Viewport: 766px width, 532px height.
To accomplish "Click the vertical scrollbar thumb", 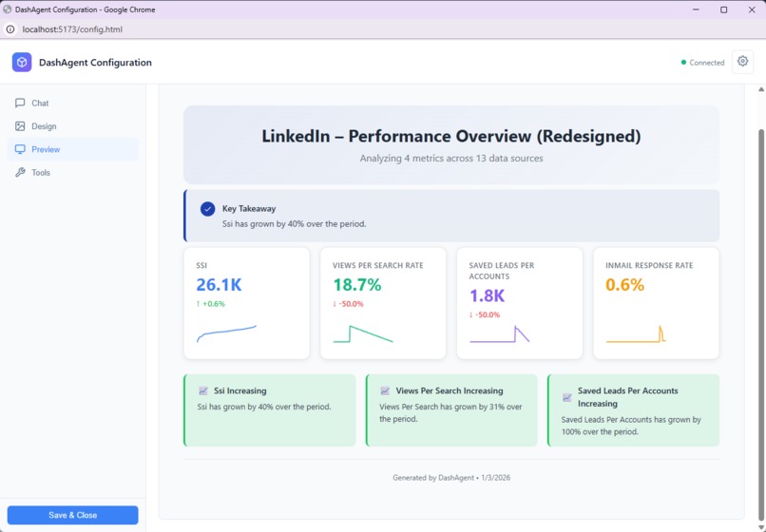I will tap(760, 325).
